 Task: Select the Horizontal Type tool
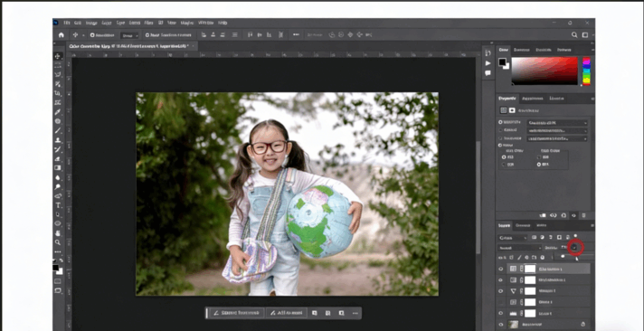58,205
